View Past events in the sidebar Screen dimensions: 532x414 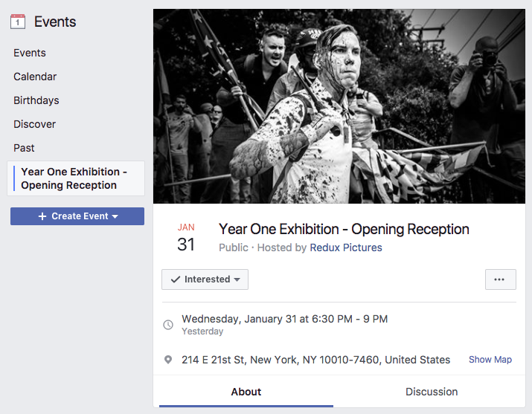point(24,148)
